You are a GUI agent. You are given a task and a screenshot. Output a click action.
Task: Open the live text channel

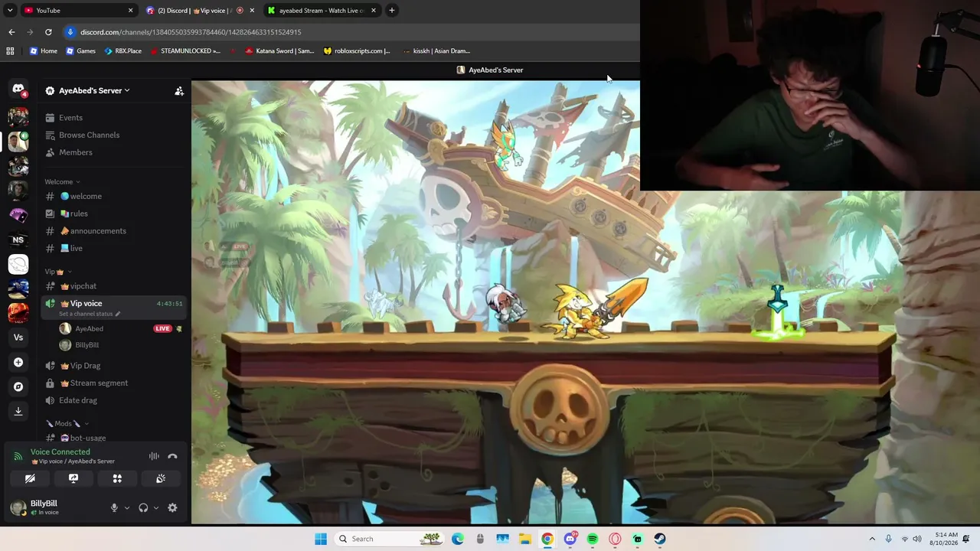tap(114, 249)
